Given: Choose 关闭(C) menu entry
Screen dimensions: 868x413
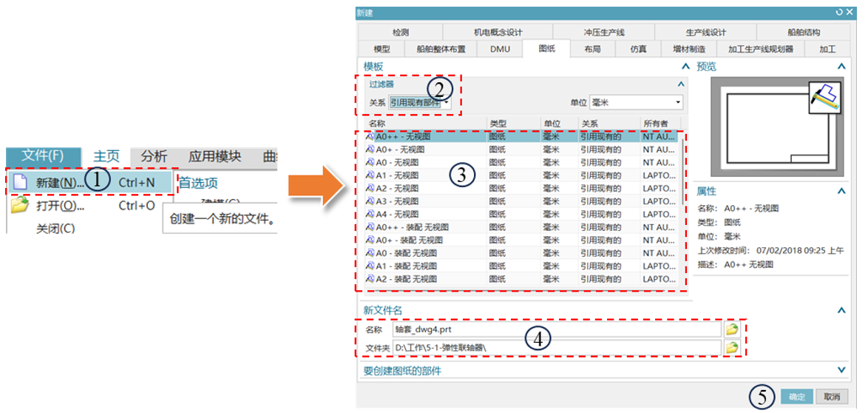Looking at the screenshot, I should (55, 228).
